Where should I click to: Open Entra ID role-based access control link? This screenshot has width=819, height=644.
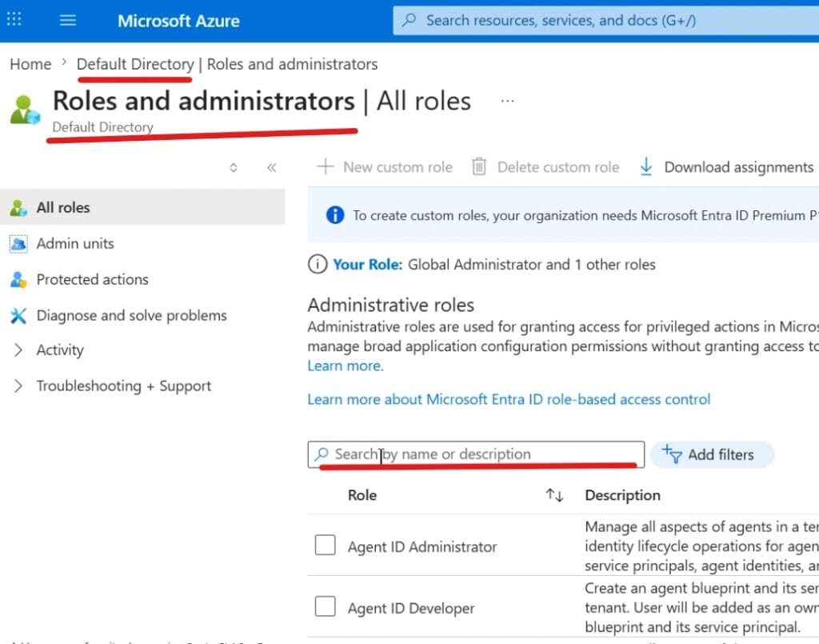(x=509, y=399)
